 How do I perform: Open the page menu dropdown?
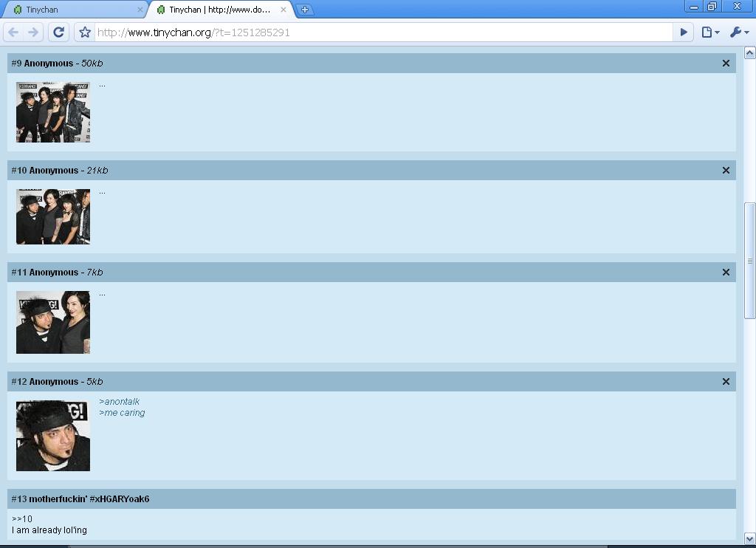(x=710, y=32)
